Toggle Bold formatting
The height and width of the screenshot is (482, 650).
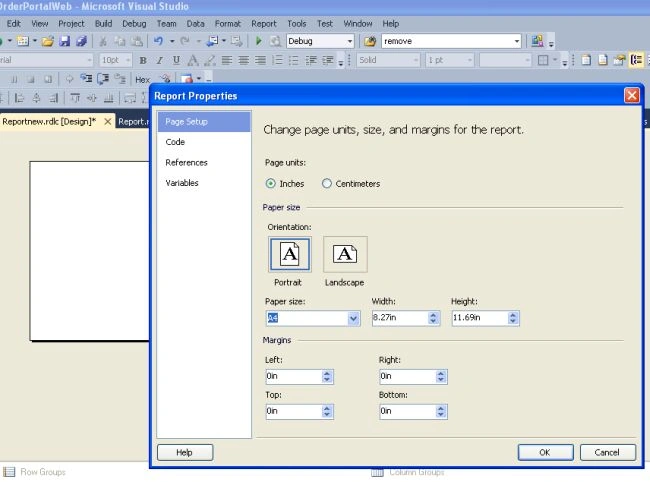click(x=143, y=61)
